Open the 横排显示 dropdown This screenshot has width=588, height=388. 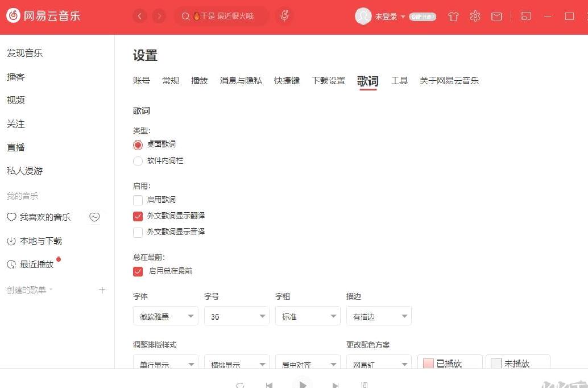[237, 362]
